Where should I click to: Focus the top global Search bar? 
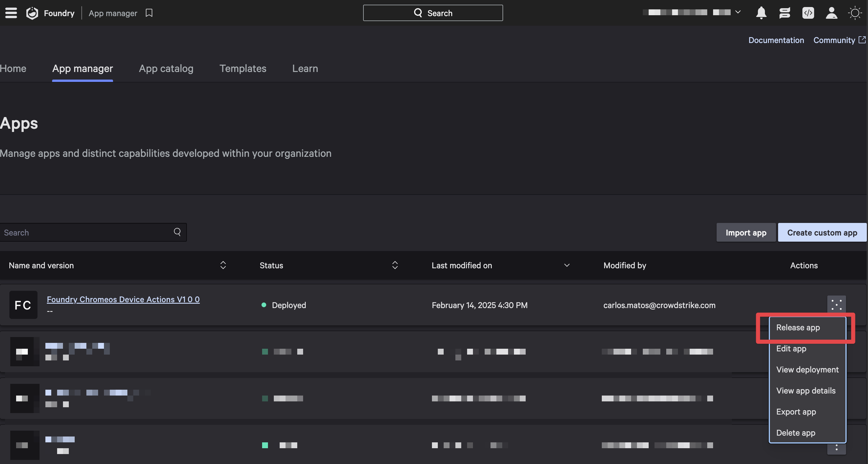433,13
